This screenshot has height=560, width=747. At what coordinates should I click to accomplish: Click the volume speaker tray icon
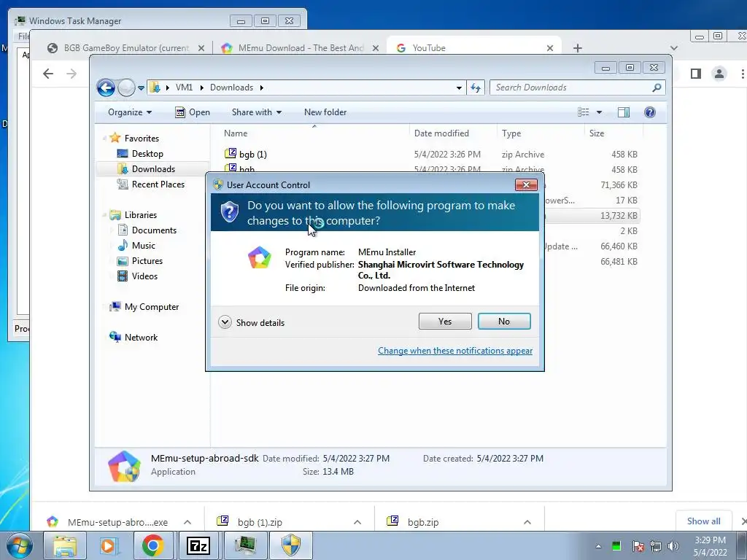(673, 546)
